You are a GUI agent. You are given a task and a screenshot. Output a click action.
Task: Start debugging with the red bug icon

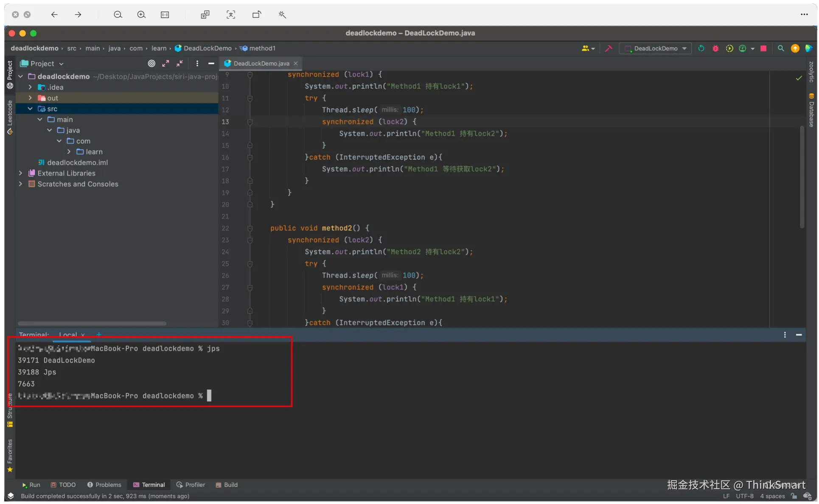(x=715, y=48)
